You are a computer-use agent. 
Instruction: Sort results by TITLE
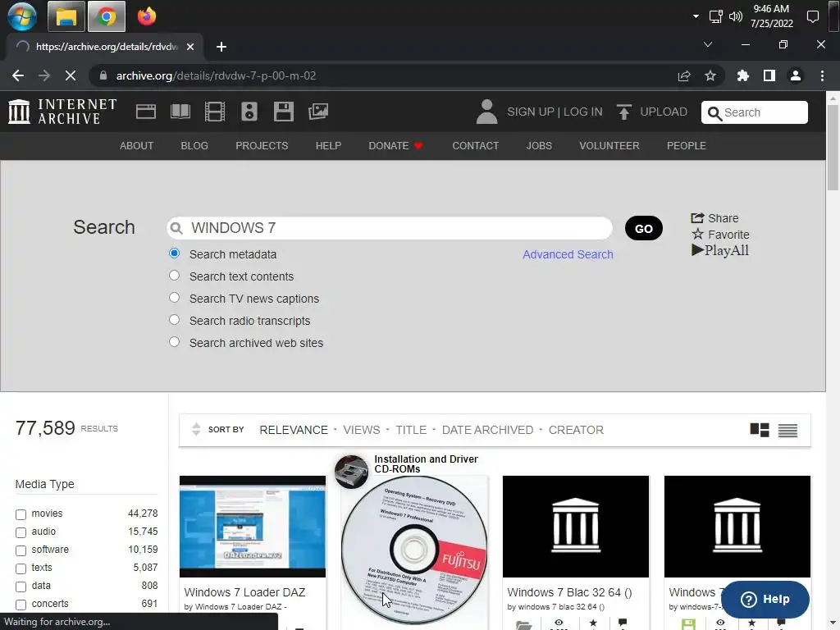click(411, 430)
